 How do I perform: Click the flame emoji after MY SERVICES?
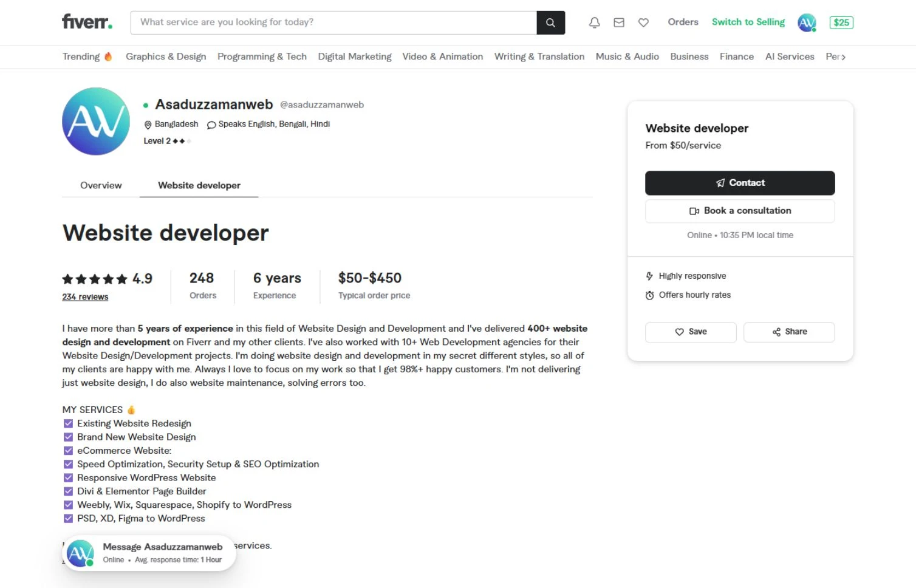131,409
